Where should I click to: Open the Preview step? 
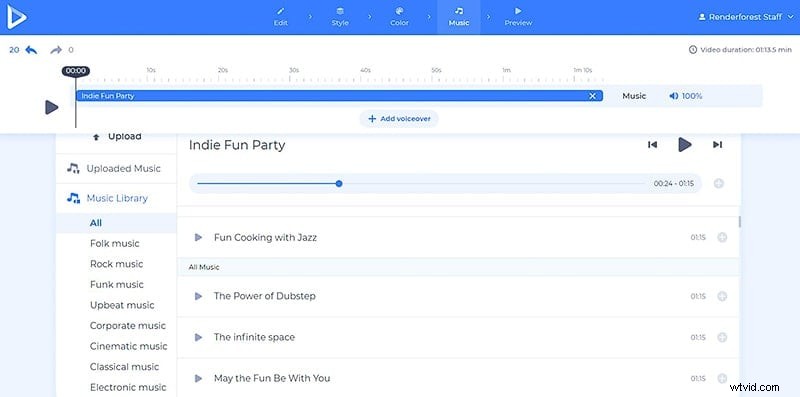point(518,17)
